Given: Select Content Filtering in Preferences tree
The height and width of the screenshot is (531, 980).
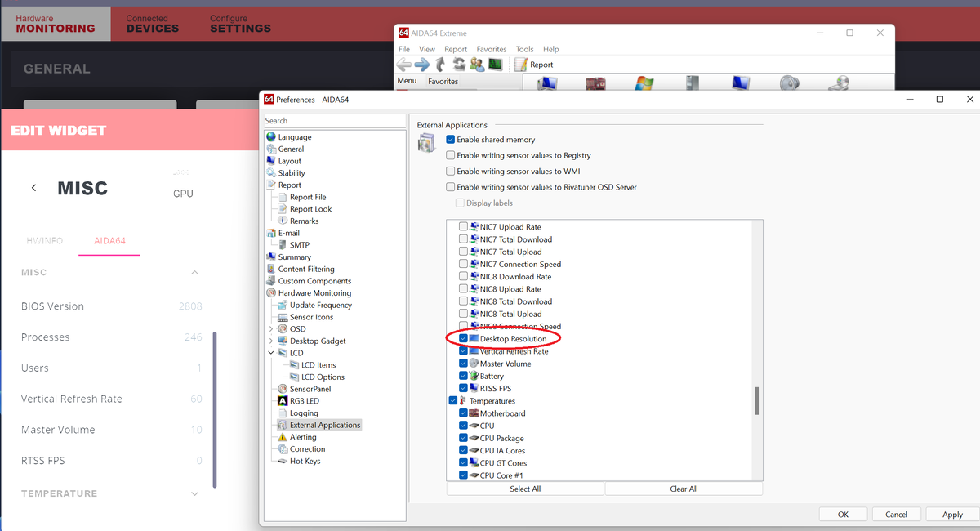Looking at the screenshot, I should coord(305,269).
